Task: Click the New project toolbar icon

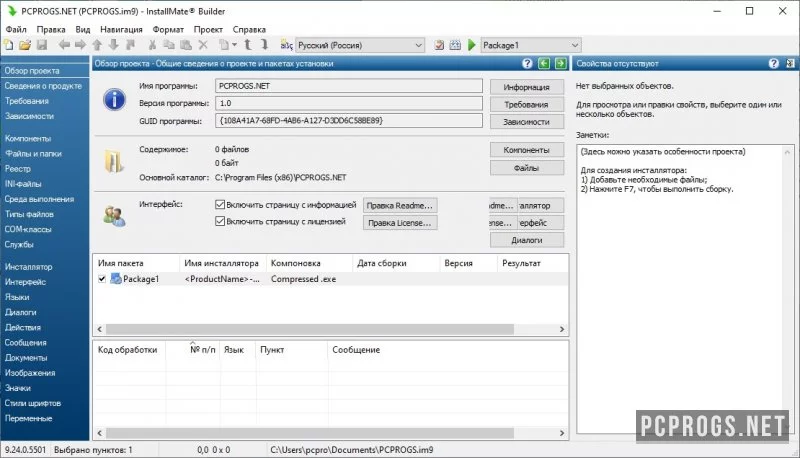Action: point(9,45)
